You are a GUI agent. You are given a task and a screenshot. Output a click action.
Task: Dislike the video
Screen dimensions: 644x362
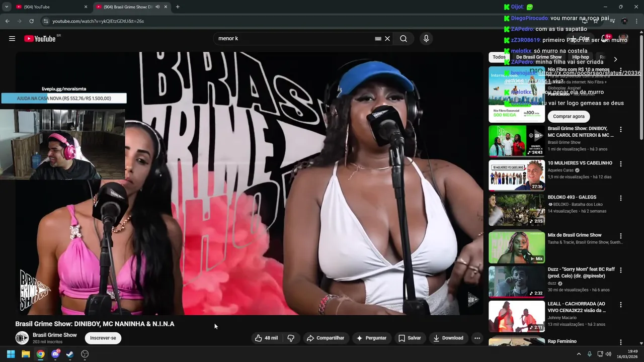pos(291,338)
